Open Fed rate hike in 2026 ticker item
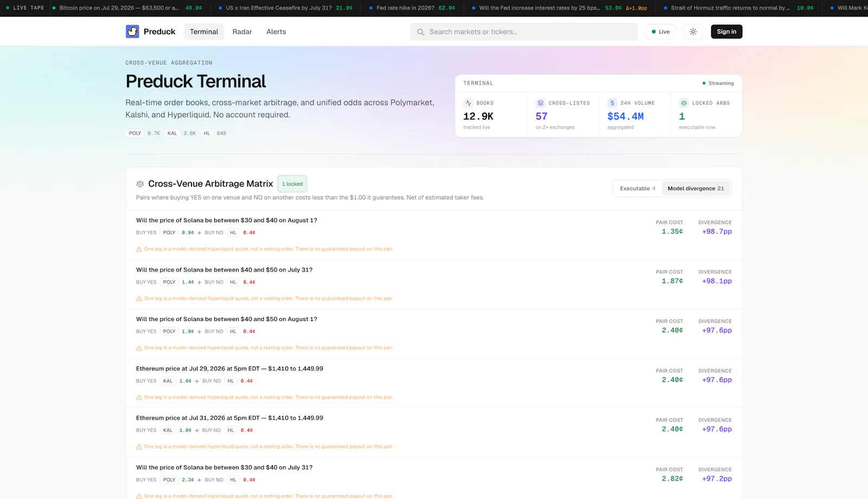Image resolution: width=868 pixels, height=499 pixels. tap(412, 8)
